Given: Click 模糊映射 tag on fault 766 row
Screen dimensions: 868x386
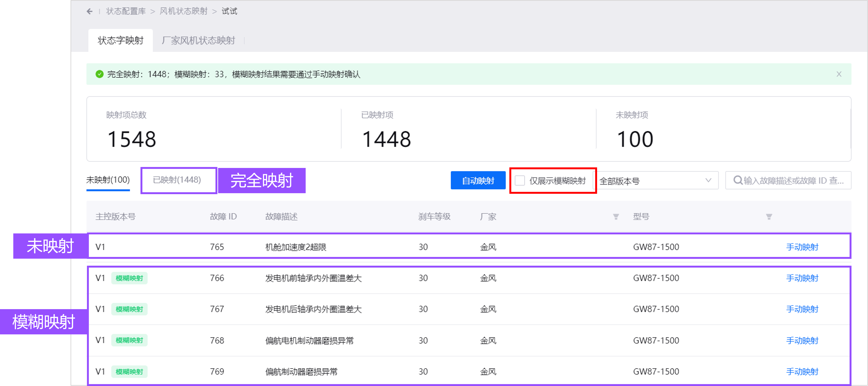Looking at the screenshot, I should pos(129,278).
